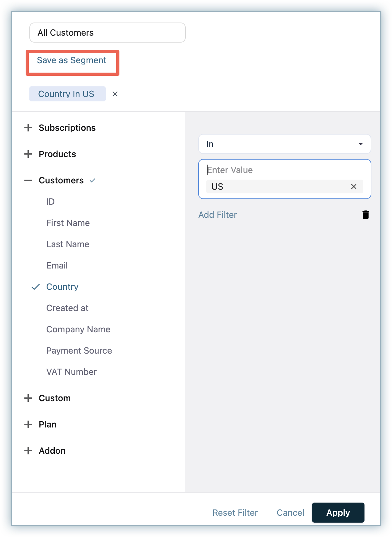Screen dimensions: 392x537
Task: Expand the Addon category
Action: coord(28,451)
